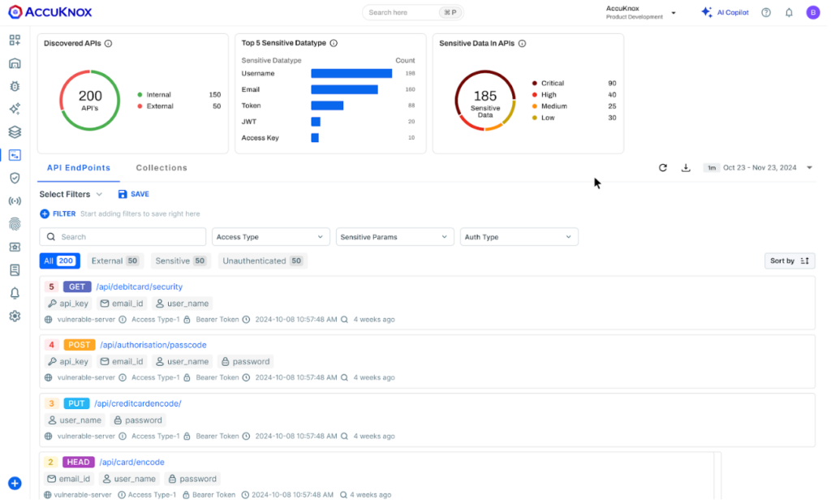The width and height of the screenshot is (831, 504).
Task: Open the Access Type dropdown
Action: 269,236
